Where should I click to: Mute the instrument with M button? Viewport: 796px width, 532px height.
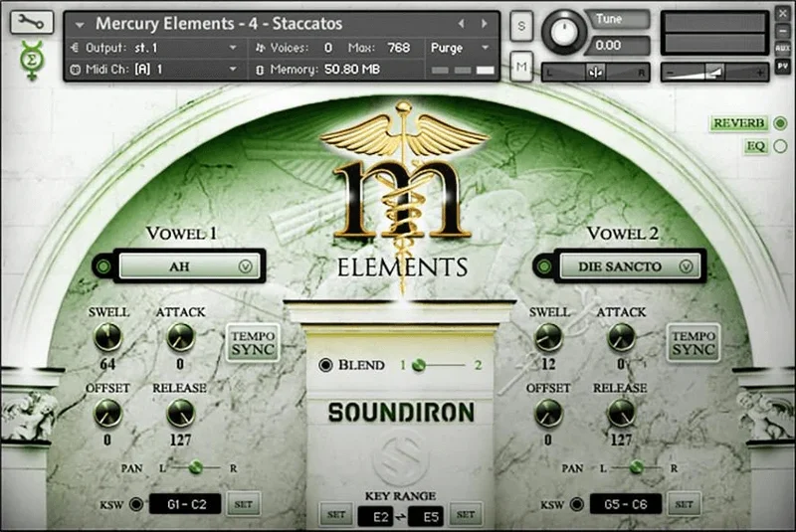521,66
